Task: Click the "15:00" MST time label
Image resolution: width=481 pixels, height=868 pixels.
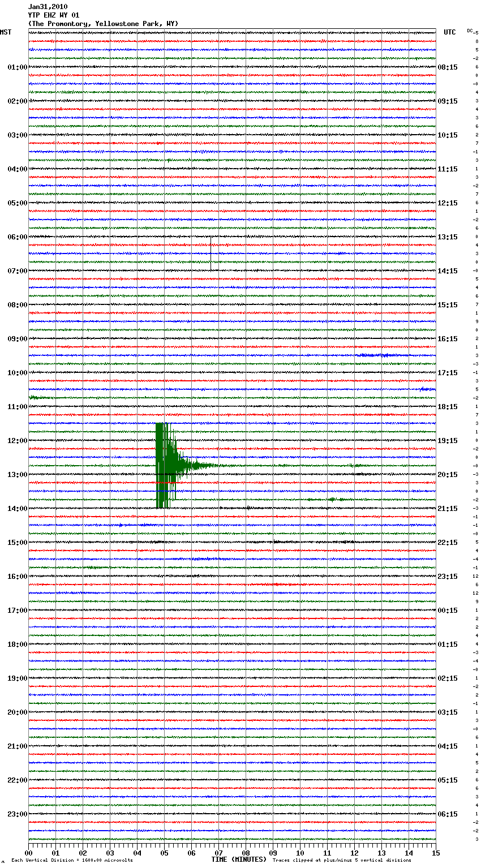Action: pyautogui.click(x=18, y=543)
